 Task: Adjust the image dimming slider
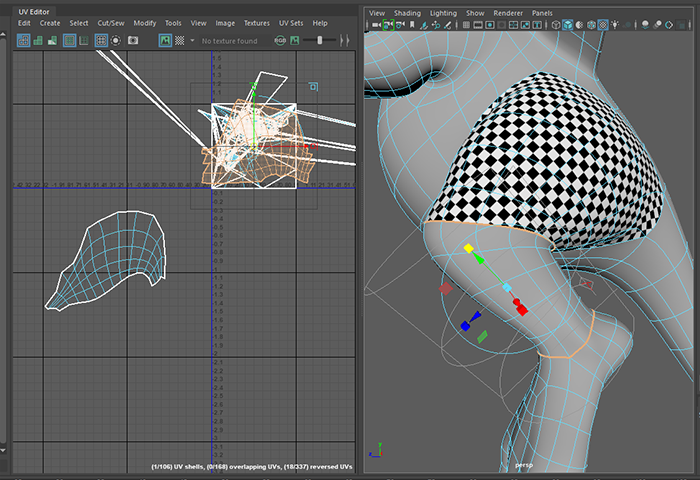pos(320,40)
